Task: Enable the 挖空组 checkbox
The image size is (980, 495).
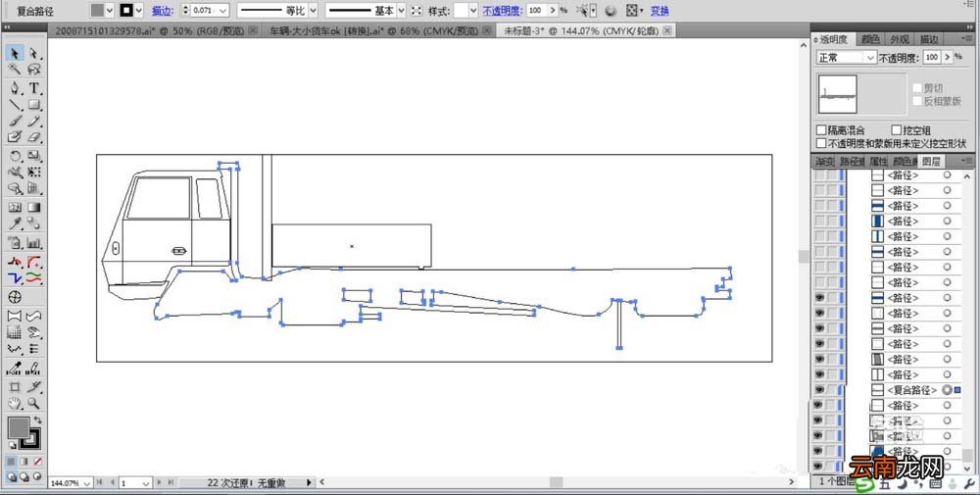Action: (x=897, y=130)
